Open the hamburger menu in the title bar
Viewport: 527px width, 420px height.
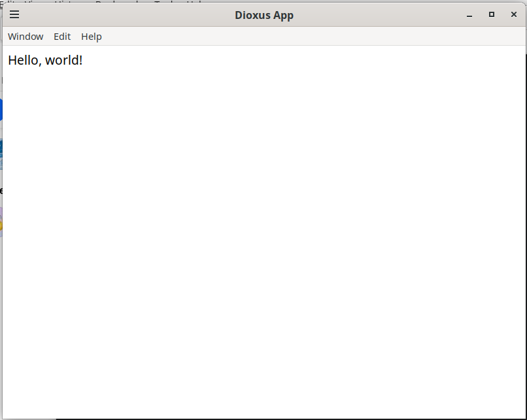tap(14, 14)
